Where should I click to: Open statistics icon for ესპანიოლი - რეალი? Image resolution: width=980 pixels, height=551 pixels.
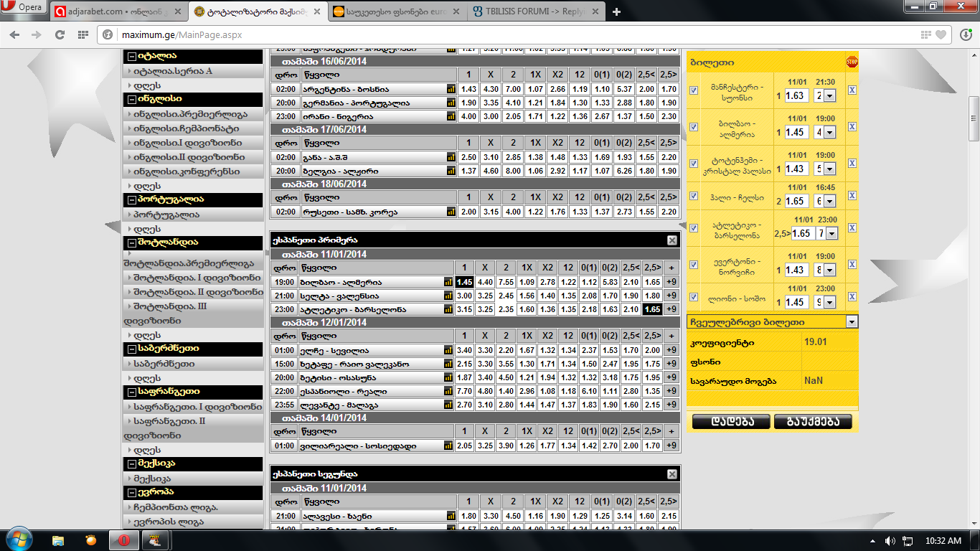(x=448, y=392)
